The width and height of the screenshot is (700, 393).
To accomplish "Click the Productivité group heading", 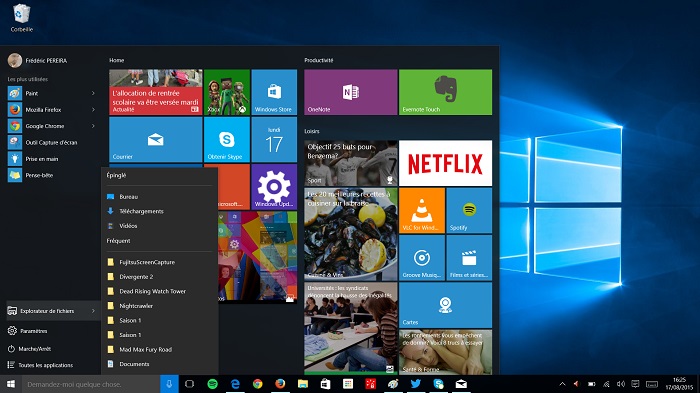I will click(x=319, y=60).
